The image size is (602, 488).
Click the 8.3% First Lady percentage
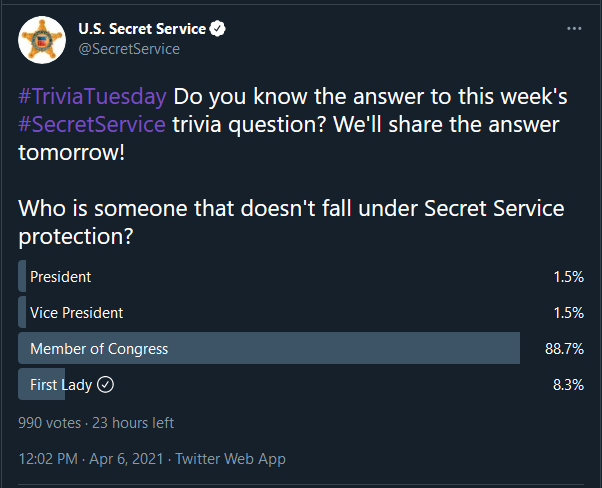point(568,384)
